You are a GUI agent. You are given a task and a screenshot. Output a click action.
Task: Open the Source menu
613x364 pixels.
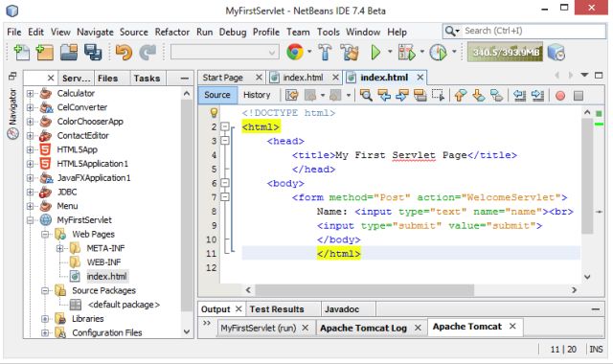tap(134, 32)
